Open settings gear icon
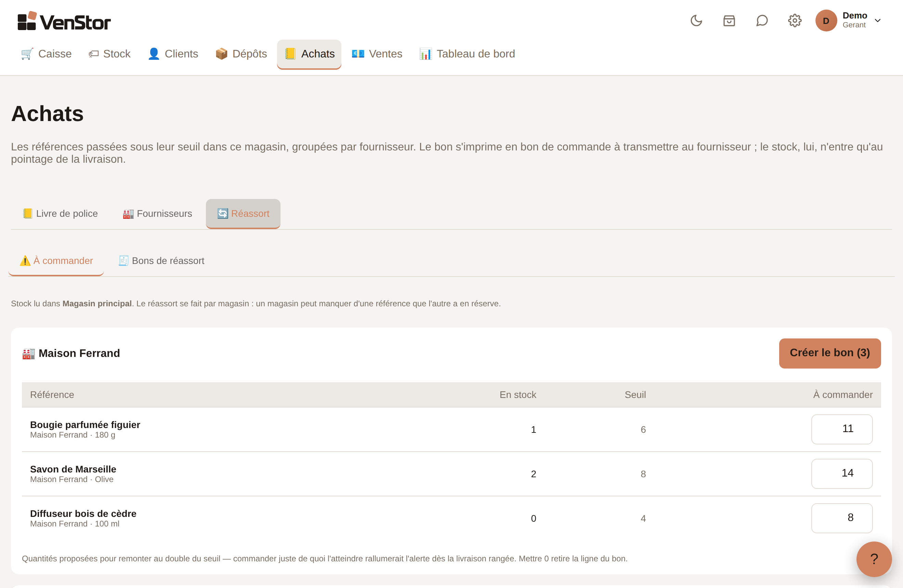 (795, 21)
